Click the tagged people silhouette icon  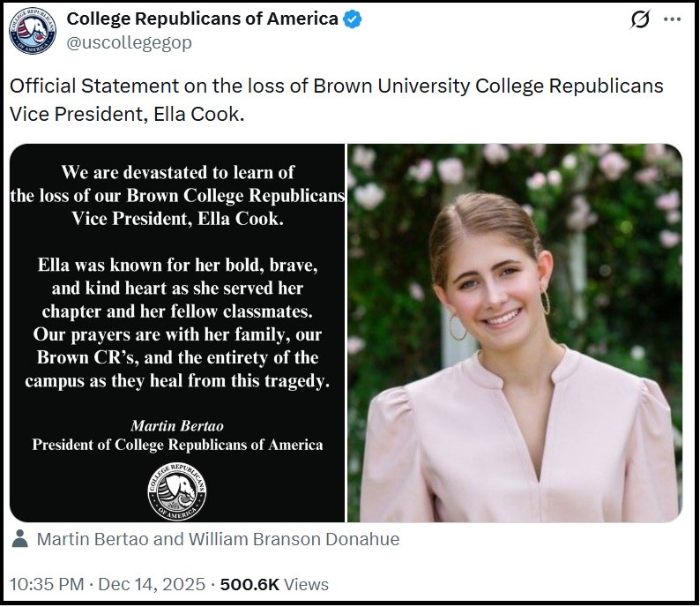pos(19,539)
